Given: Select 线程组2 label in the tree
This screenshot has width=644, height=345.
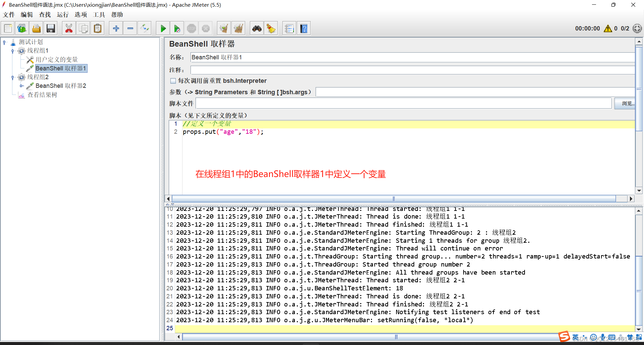Looking at the screenshot, I should 38,77.
